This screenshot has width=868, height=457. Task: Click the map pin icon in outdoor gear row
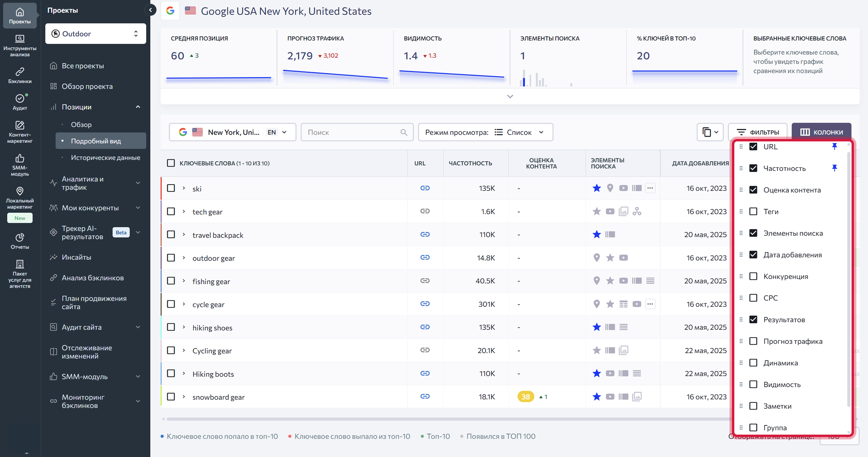596,258
